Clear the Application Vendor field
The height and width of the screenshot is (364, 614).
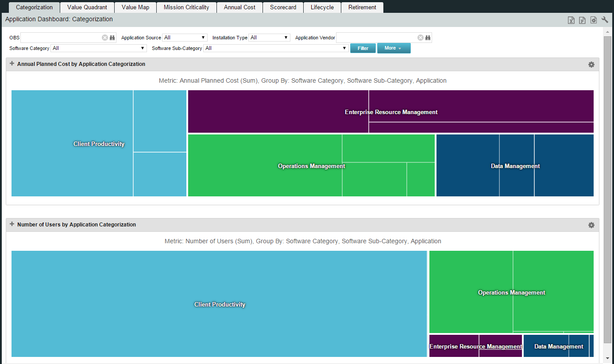[x=421, y=38]
